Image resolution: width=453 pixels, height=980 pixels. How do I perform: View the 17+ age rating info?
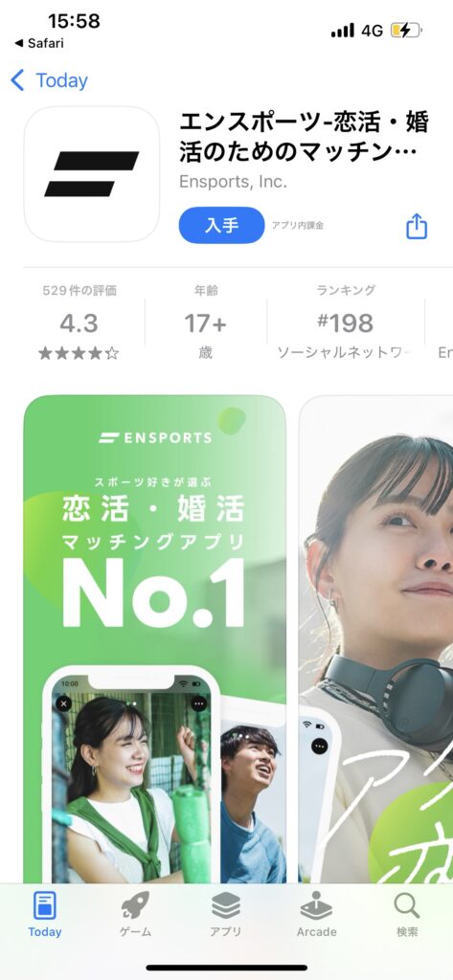[x=205, y=323]
